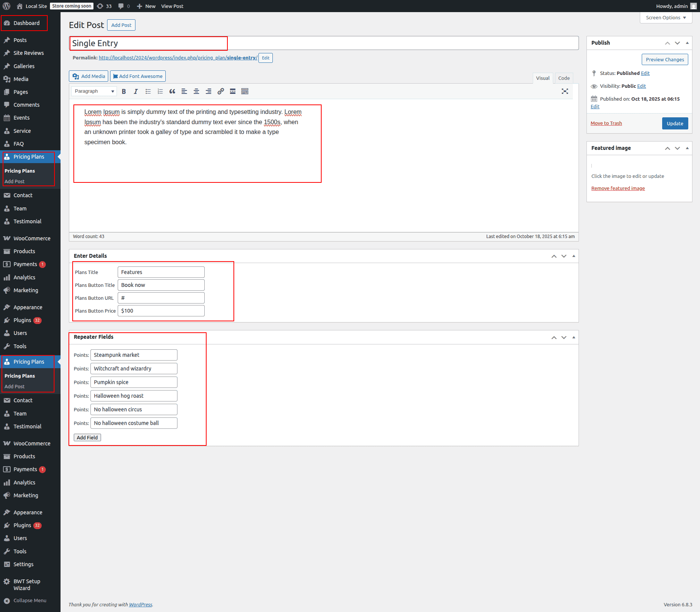Viewport: 700px width, 612px height.
Task: Toggle the toolbar kitchen sink
Action: click(245, 91)
